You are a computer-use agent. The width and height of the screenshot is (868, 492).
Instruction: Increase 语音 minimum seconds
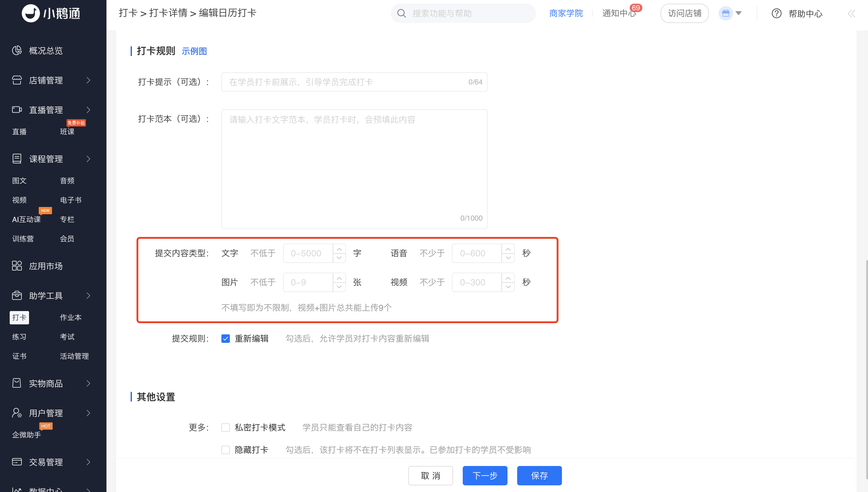[x=508, y=249]
